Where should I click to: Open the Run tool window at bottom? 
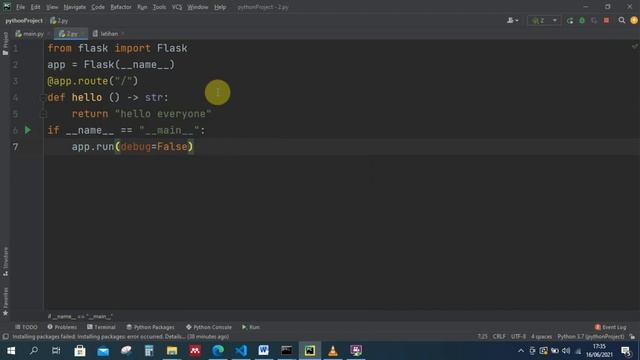point(251,327)
